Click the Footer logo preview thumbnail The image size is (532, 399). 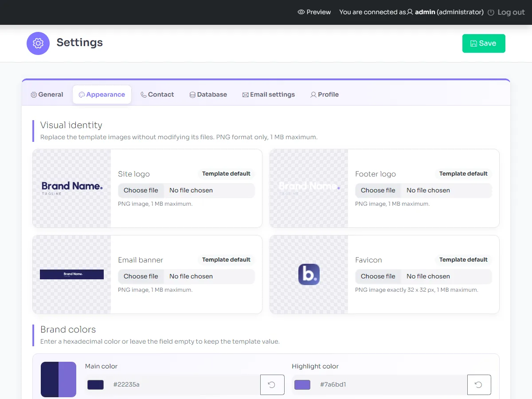[x=309, y=188]
